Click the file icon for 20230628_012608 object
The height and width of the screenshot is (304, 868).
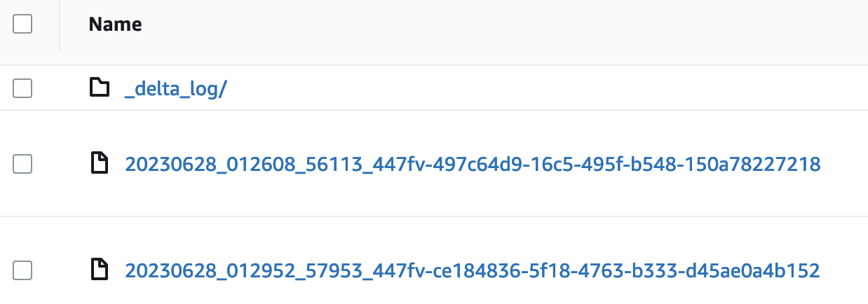tap(101, 164)
